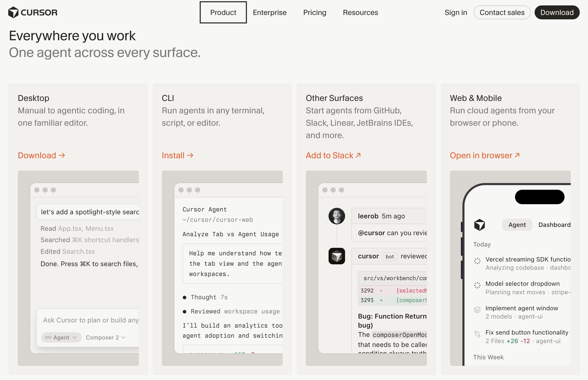Follow the Add to Slack link
Image resolution: width=588 pixels, height=380 pixels.
(x=333, y=155)
